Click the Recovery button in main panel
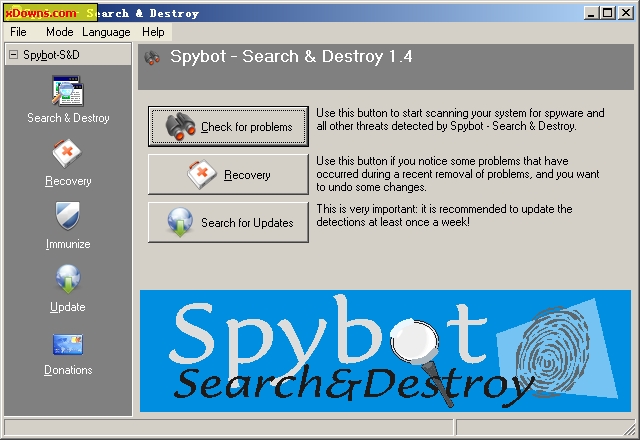This screenshot has width=640, height=440. click(x=228, y=174)
